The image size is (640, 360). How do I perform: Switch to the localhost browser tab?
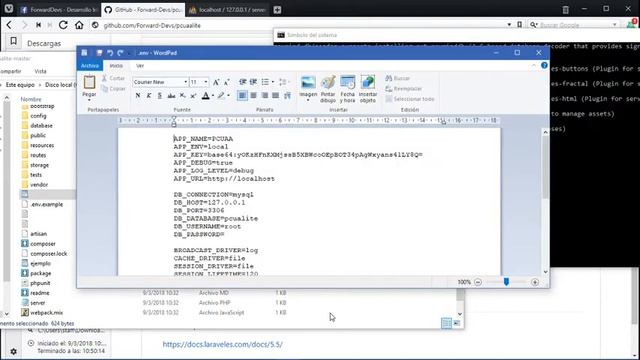(228, 10)
